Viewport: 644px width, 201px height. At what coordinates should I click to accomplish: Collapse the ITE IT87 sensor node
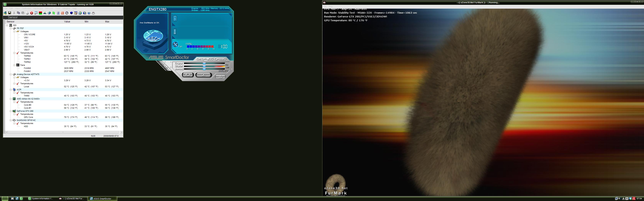pos(11,29)
